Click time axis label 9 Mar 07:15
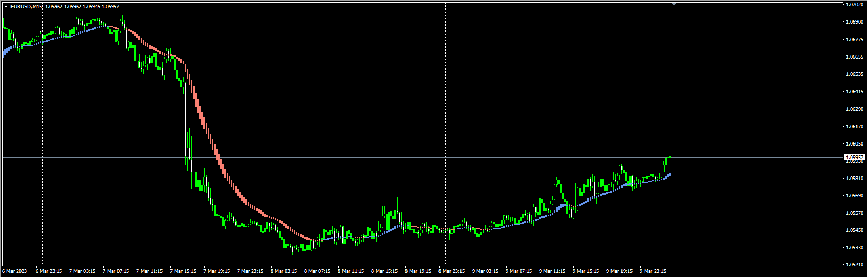Viewport: 868px width, 278px height. [x=519, y=271]
